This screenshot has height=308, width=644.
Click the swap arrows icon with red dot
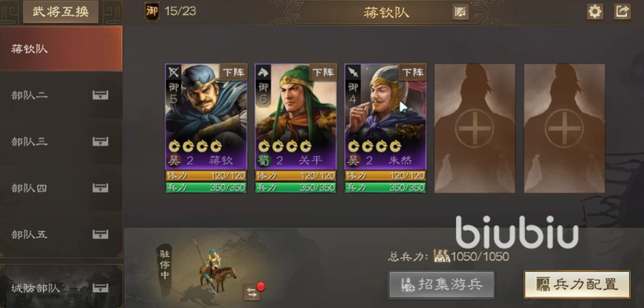pos(252,292)
